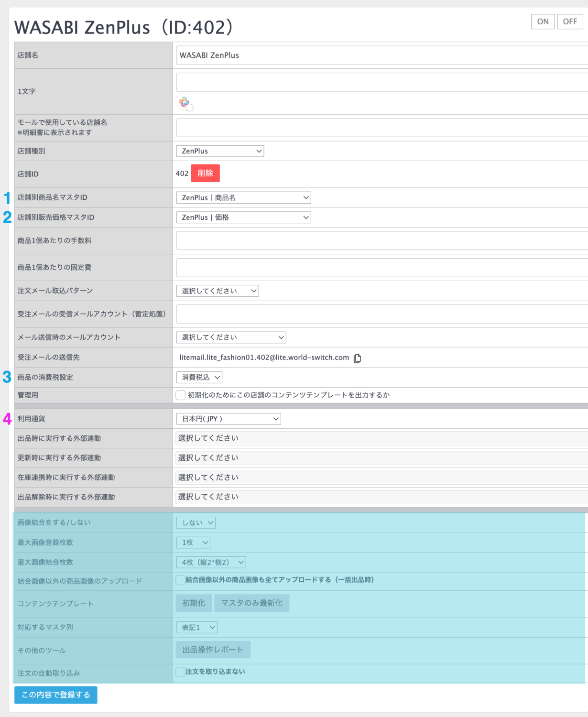This screenshot has width=588, height=717.
Task: Click the red 削除 button
Action: tap(205, 173)
